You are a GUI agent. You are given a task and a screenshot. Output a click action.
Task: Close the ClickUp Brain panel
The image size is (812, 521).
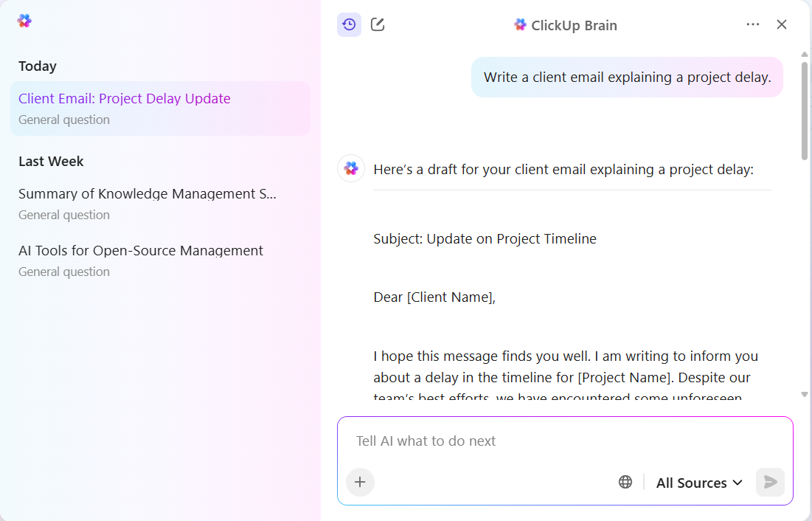click(781, 24)
